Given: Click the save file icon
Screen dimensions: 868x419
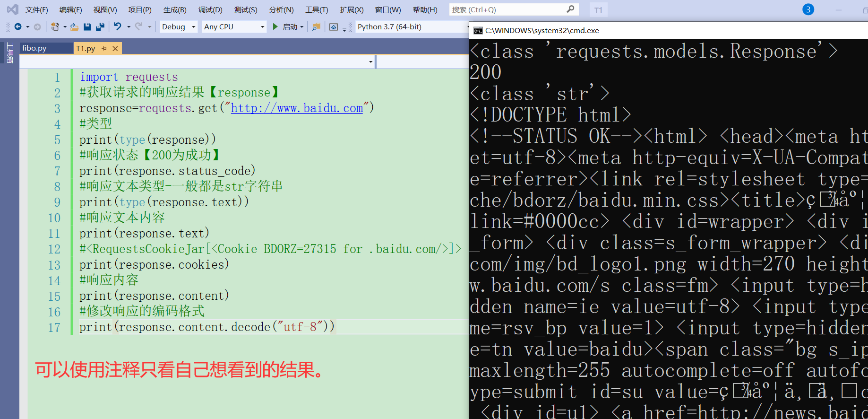Looking at the screenshot, I should pyautogui.click(x=87, y=27).
